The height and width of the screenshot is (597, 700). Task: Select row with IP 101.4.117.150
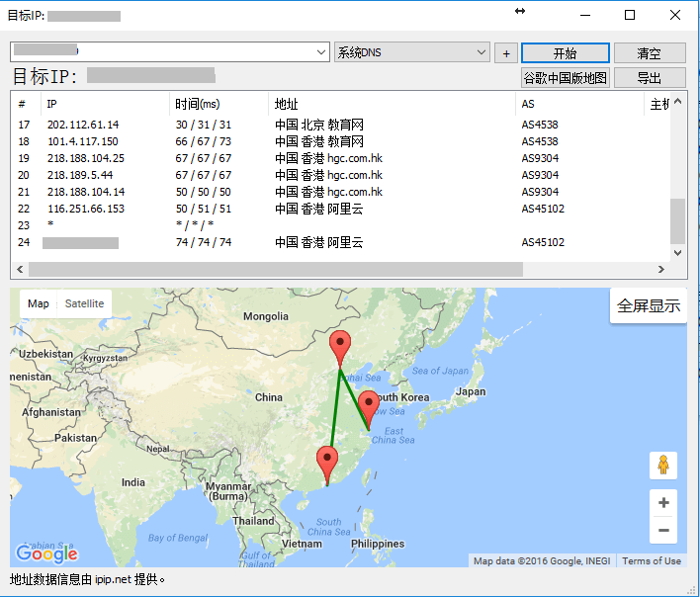pyautogui.click(x=340, y=141)
